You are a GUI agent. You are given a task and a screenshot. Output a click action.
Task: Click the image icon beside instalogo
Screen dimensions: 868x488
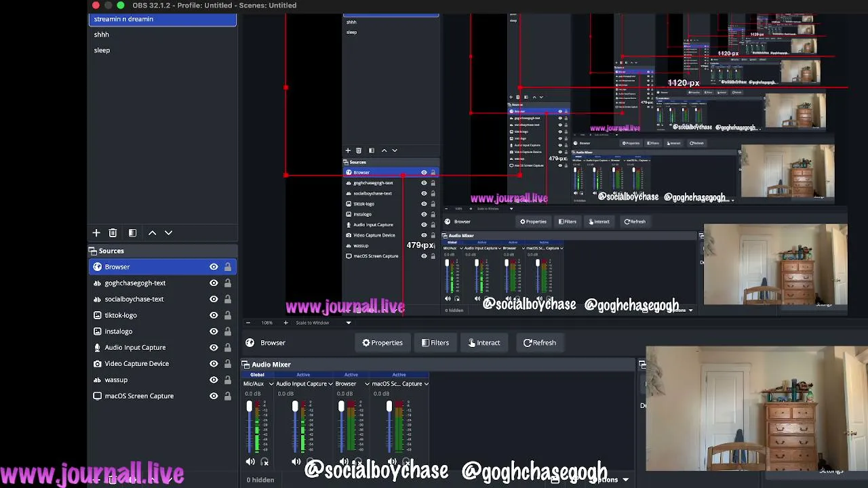[97, 331]
